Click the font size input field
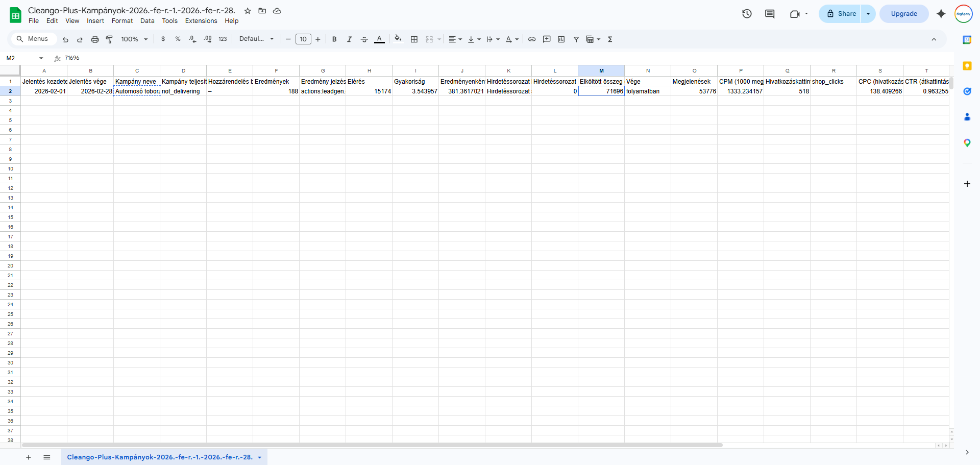 tap(303, 39)
